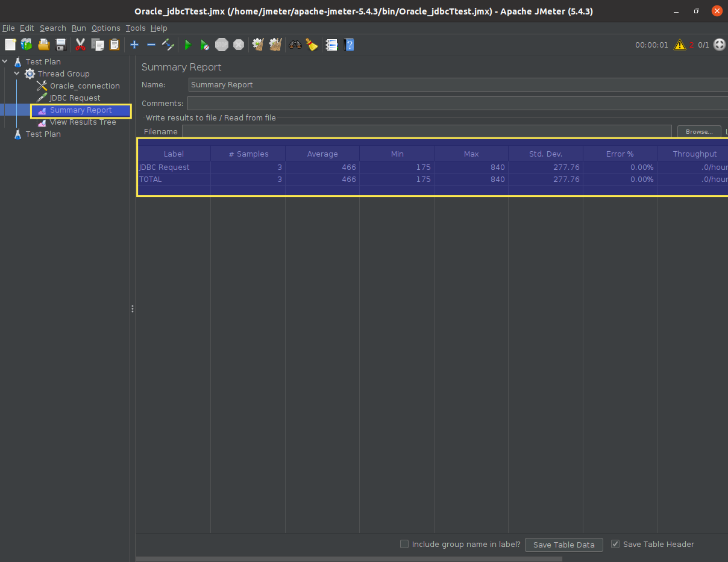This screenshot has width=728, height=562.
Task: Select JDBC Request in the tree
Action: [x=75, y=98]
